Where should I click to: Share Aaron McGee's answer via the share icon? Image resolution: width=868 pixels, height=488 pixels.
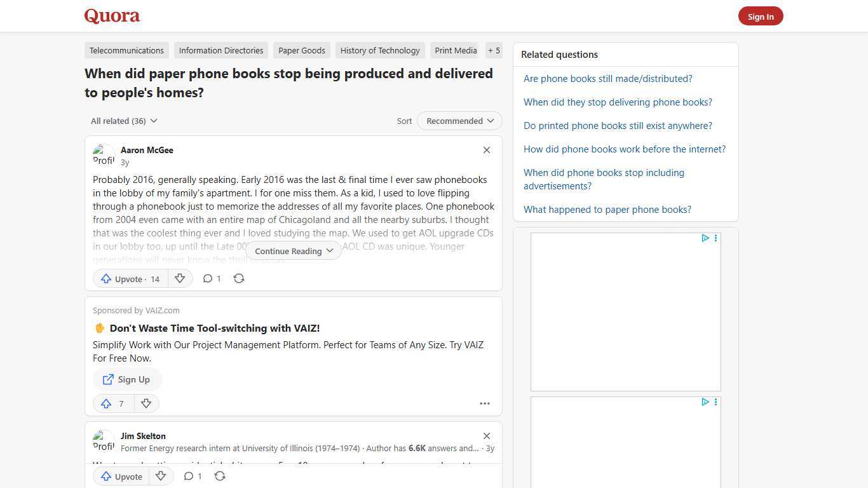239,278
